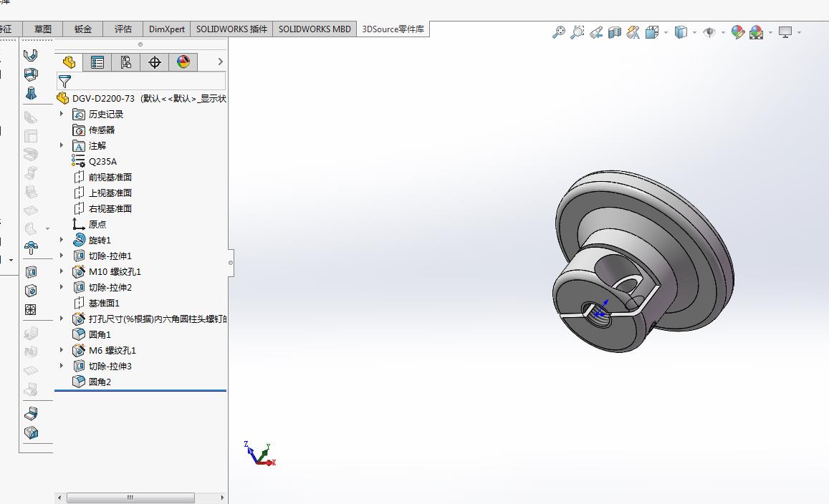The width and height of the screenshot is (829, 504).
Task: Click the Edit Appearance color ball icon
Action: tap(737, 32)
